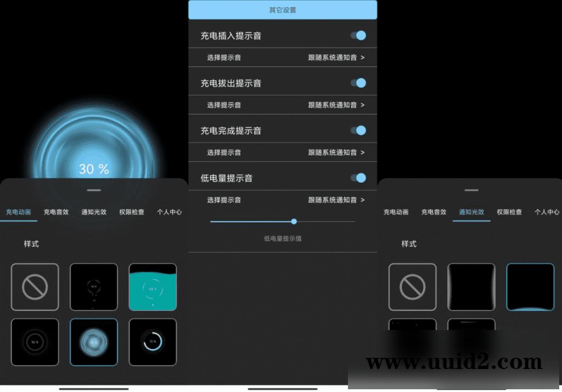Select the white progress ring 72% style
562x392 pixels.
click(153, 342)
